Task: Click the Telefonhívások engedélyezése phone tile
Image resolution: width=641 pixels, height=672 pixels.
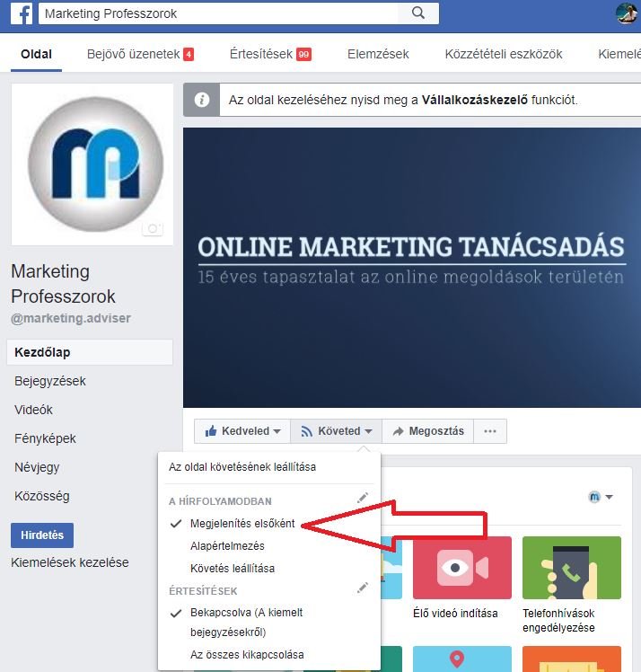Action: pos(572,568)
